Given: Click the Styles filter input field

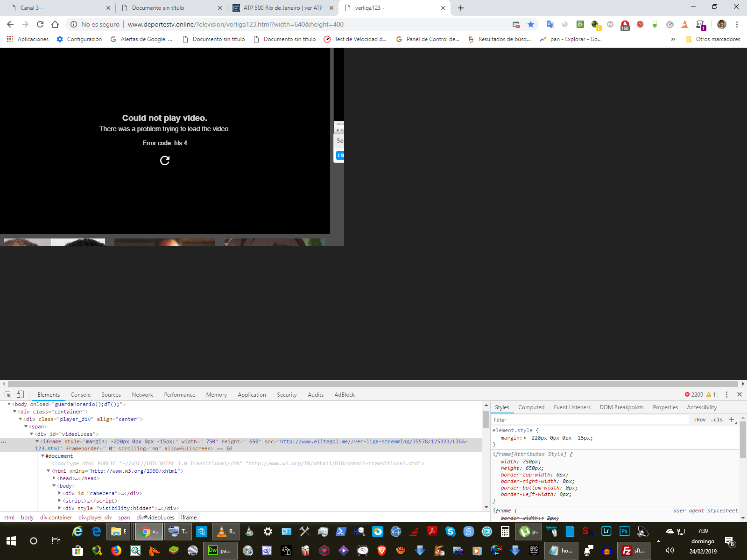Looking at the screenshot, I should point(588,420).
